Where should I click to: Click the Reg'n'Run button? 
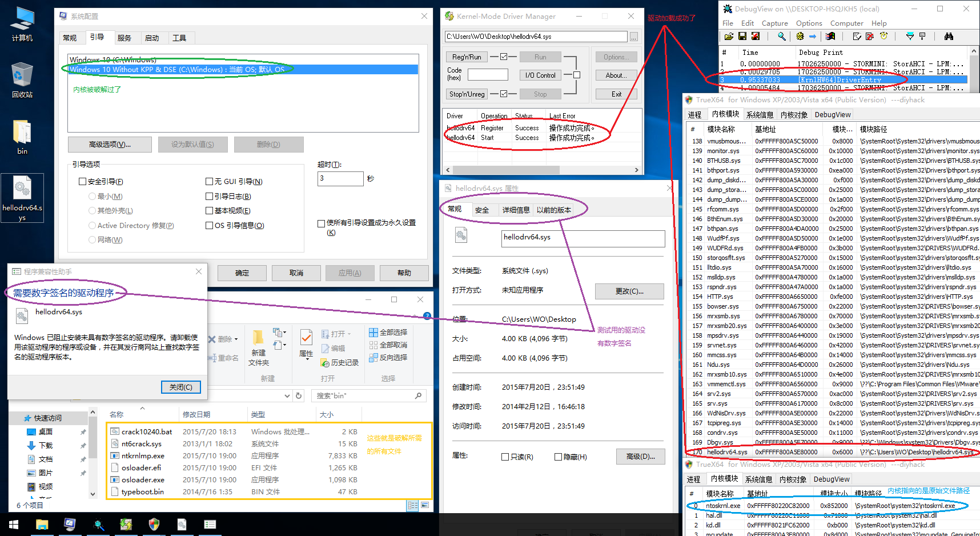(x=467, y=57)
